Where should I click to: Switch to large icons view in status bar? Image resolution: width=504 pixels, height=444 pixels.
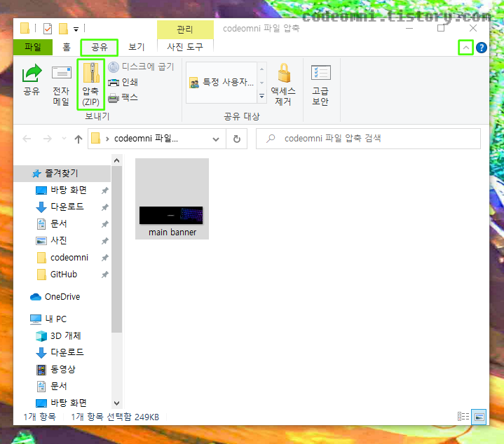pyautogui.click(x=479, y=417)
